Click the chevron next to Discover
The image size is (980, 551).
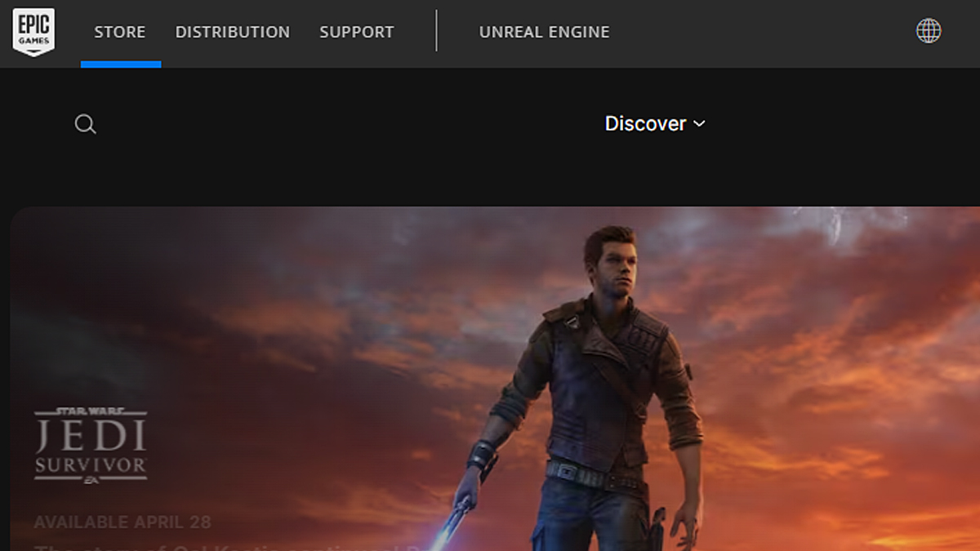(x=699, y=125)
